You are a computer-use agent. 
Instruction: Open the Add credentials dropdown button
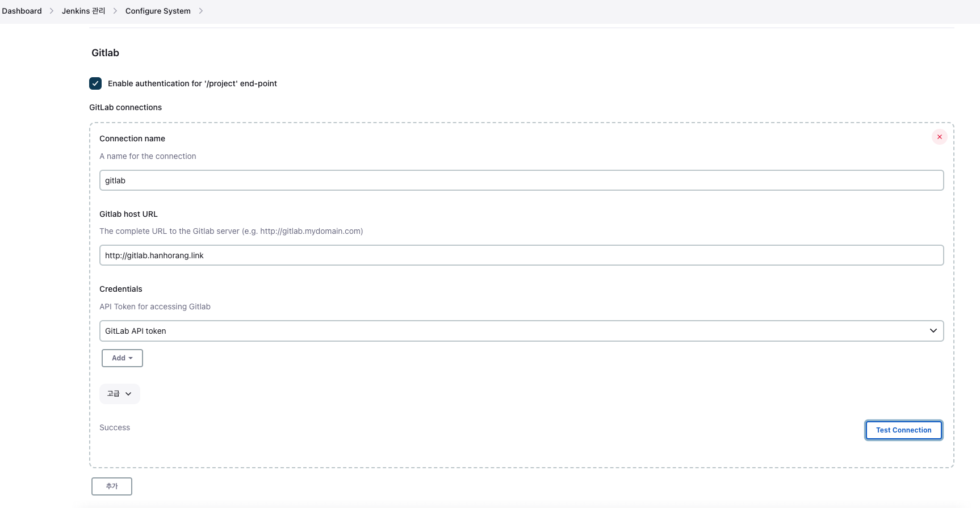click(x=122, y=358)
